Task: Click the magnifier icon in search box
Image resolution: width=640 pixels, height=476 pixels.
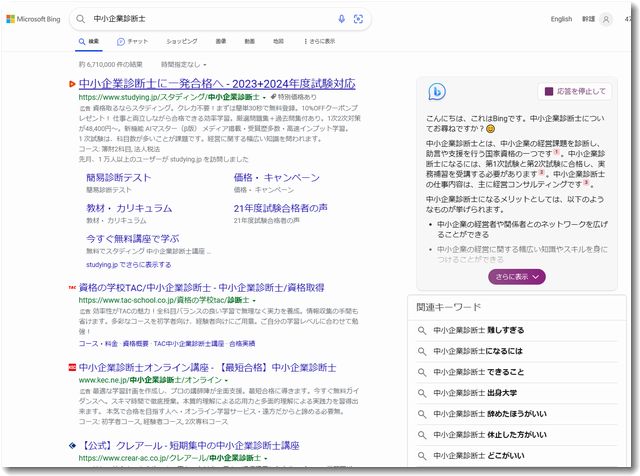Action: [81, 19]
